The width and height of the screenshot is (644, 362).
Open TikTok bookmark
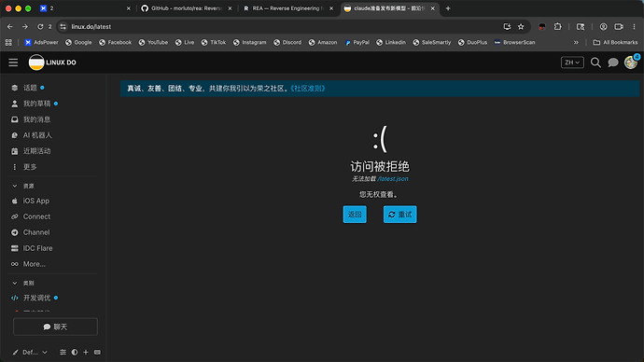point(214,42)
